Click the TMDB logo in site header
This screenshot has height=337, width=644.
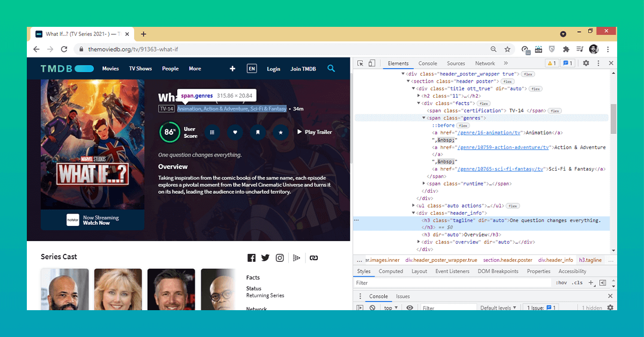(x=67, y=69)
